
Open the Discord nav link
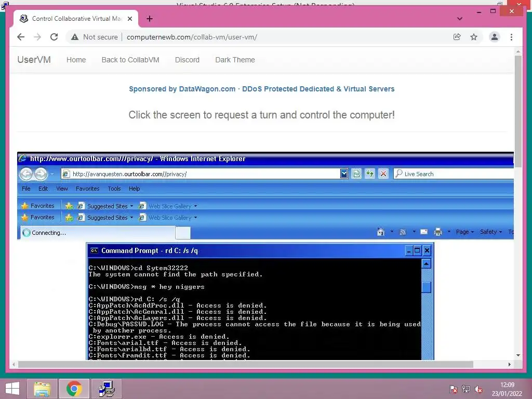[187, 60]
